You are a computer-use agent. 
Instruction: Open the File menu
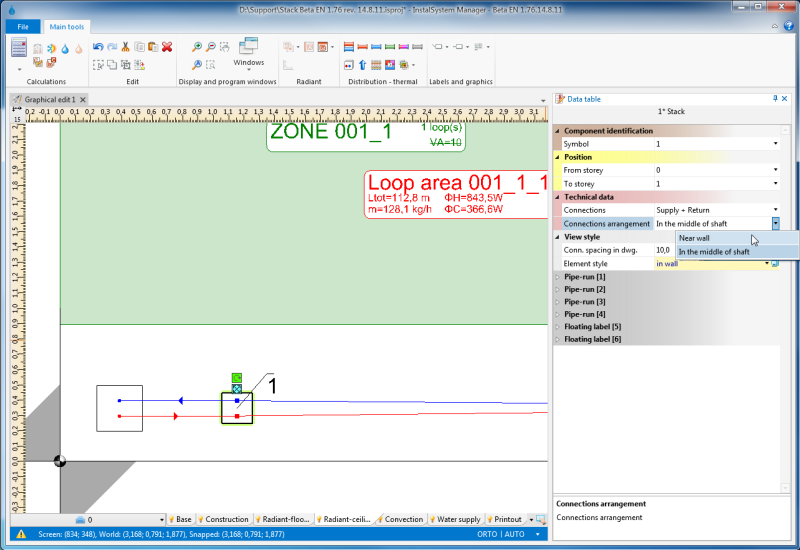click(x=23, y=27)
